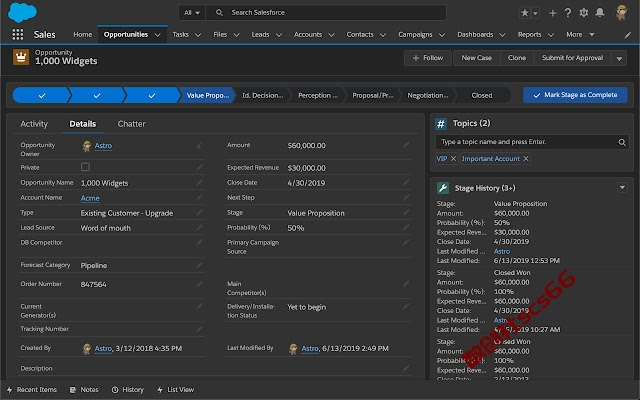Open the Reports tab
The image size is (640, 400).
point(529,35)
